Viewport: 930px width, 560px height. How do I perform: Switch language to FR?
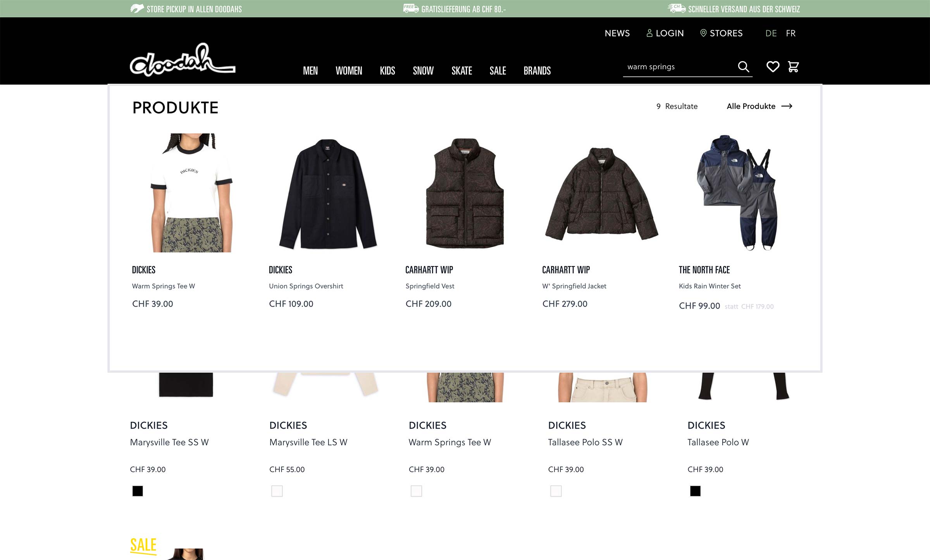[790, 33]
